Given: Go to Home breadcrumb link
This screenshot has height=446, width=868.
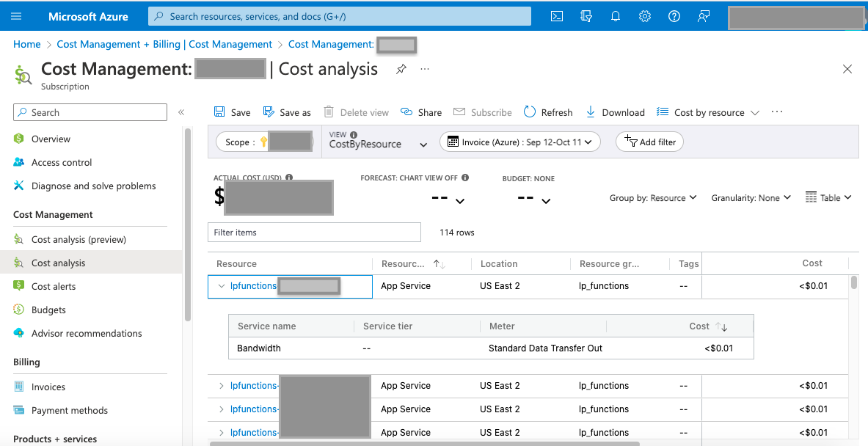Looking at the screenshot, I should tap(26, 44).
